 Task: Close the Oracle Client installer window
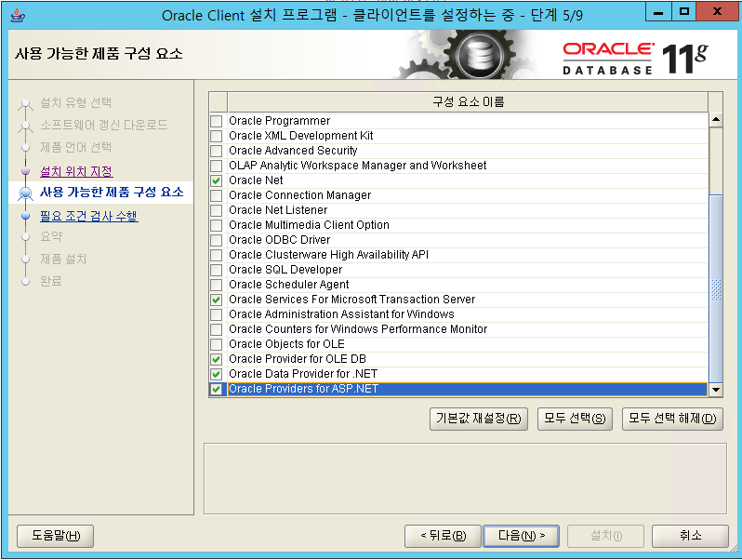(x=717, y=12)
